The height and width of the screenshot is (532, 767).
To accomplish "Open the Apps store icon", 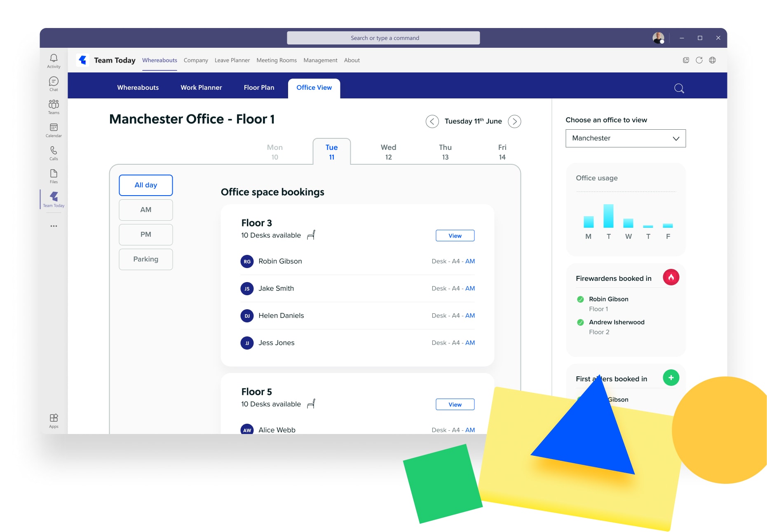I will pos(54,421).
